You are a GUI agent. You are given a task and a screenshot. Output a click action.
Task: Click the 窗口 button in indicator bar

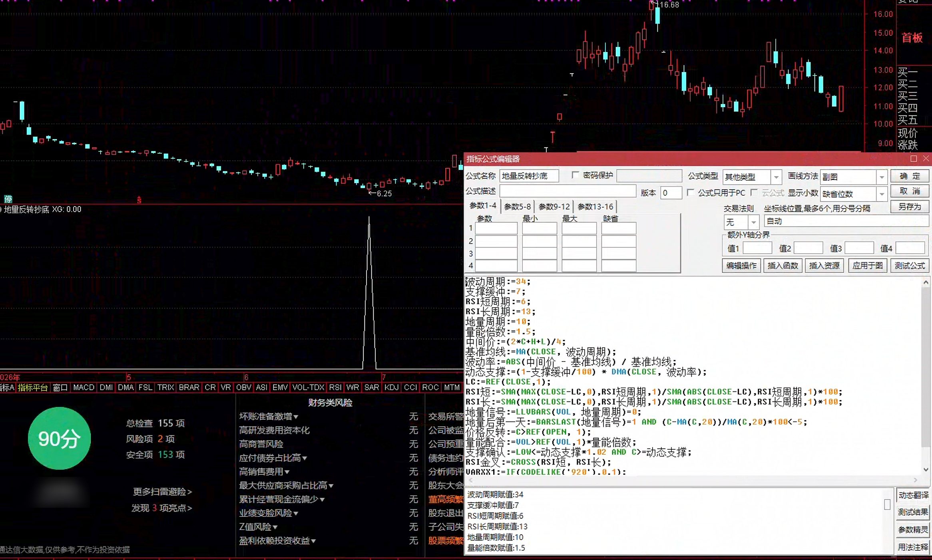coord(60,387)
